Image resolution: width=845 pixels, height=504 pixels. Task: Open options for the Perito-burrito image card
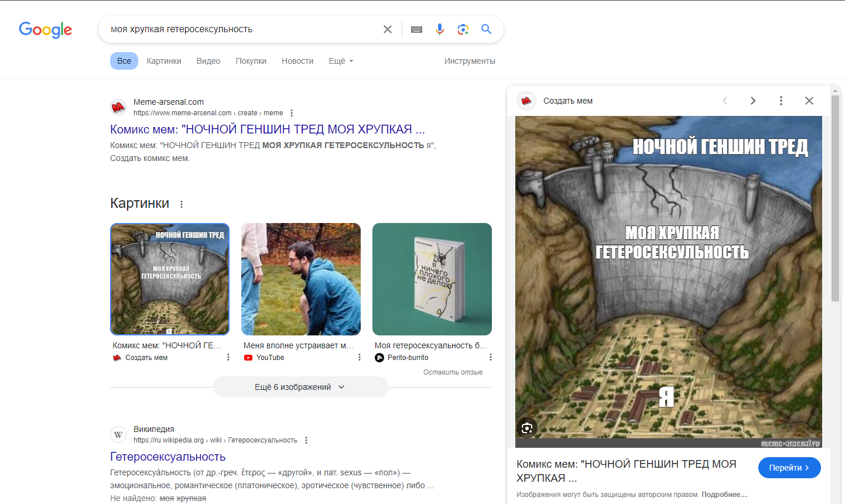[491, 357]
